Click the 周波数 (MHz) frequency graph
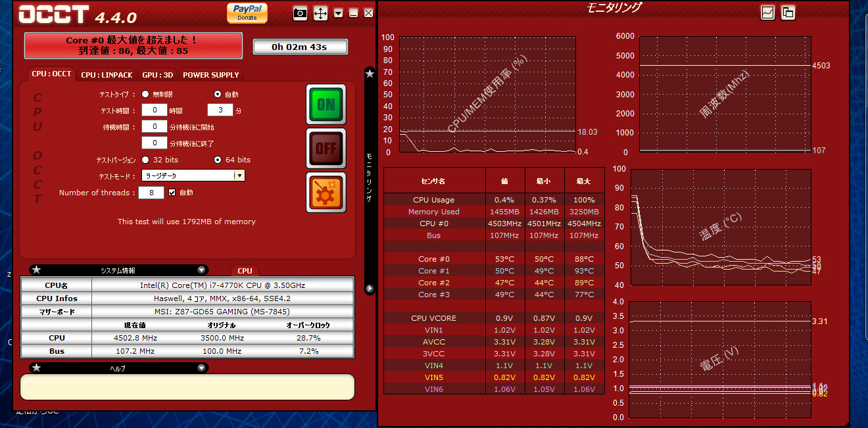Image resolution: width=868 pixels, height=428 pixels. (725, 94)
